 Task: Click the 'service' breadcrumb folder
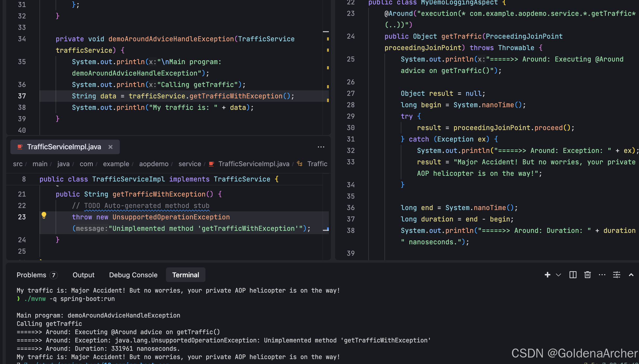[190, 164]
